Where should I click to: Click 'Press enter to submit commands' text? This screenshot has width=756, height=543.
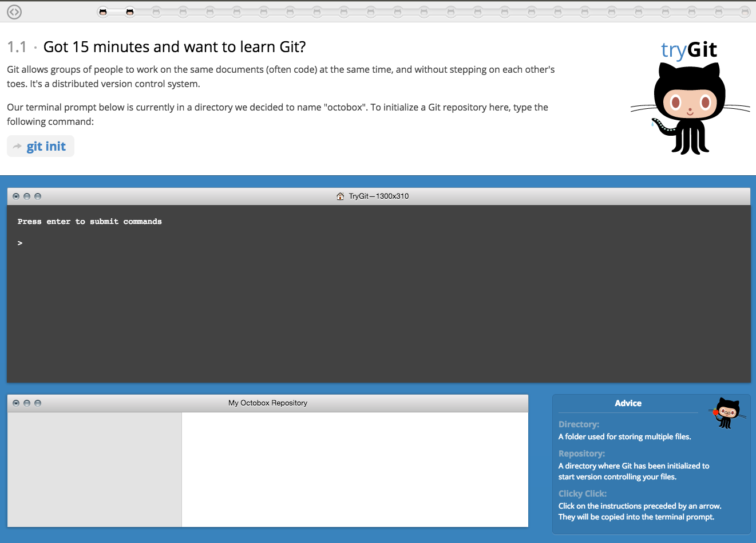tap(90, 222)
